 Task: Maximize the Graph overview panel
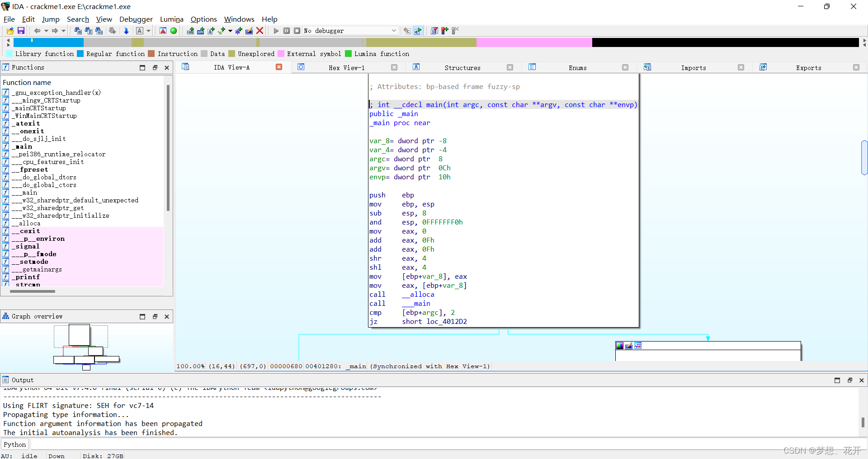(142, 316)
